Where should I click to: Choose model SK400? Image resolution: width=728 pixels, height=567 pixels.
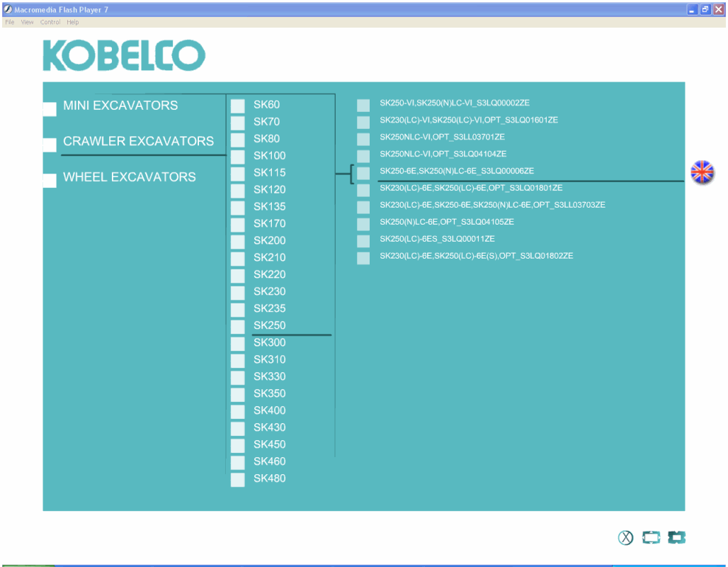[x=269, y=410]
